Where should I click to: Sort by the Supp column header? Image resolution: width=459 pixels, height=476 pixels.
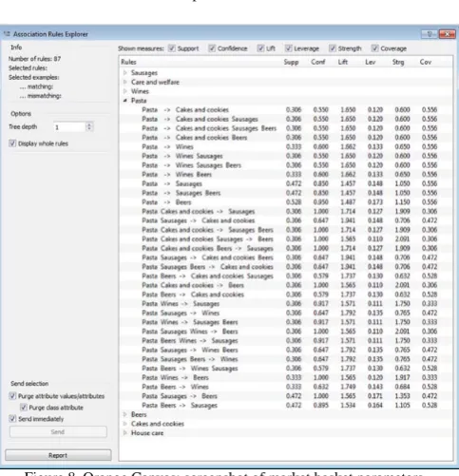tap(291, 62)
